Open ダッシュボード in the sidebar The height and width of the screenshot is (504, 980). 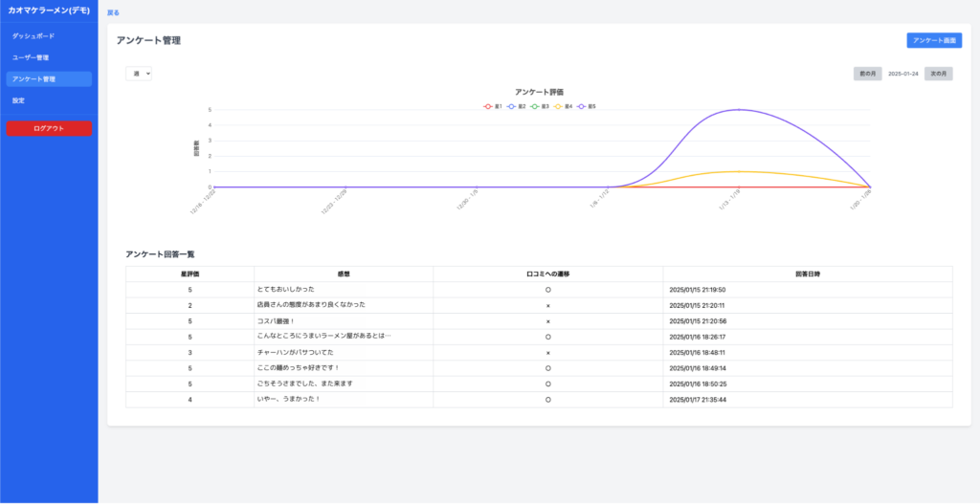pos(33,36)
